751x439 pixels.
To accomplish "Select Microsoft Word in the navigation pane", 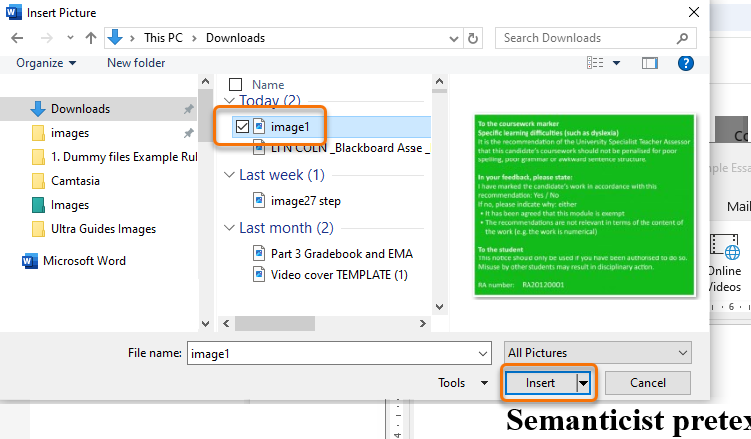I will tap(82, 261).
